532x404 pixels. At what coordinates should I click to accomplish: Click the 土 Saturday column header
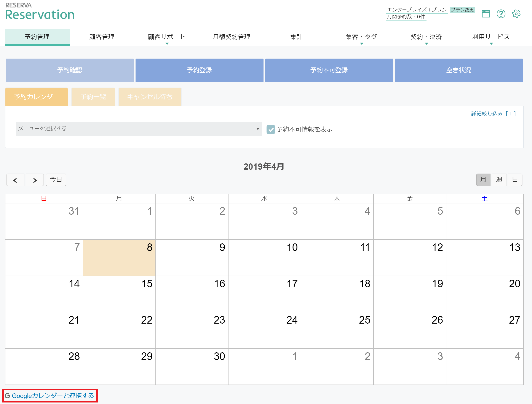click(x=485, y=199)
